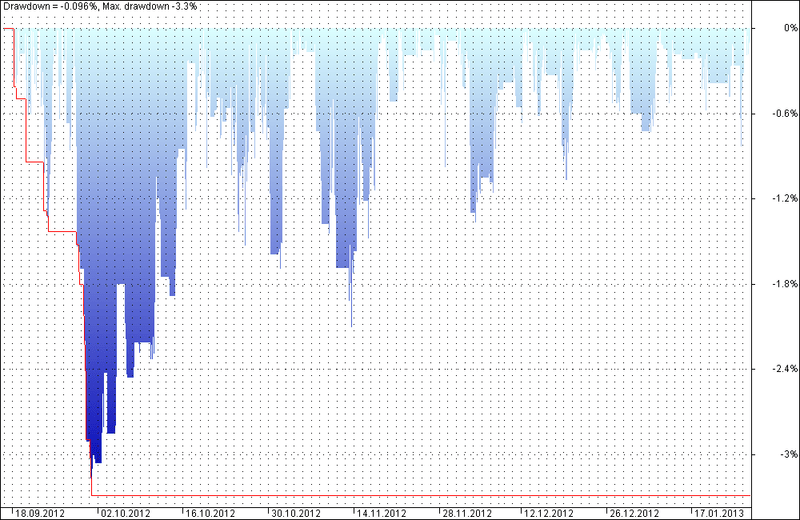Click the 16.10.2012 date label

pyautogui.click(x=211, y=513)
